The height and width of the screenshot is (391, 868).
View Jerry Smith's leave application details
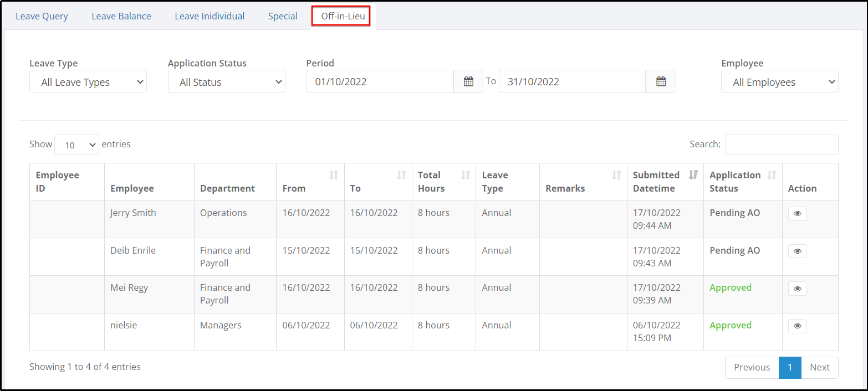(x=797, y=214)
